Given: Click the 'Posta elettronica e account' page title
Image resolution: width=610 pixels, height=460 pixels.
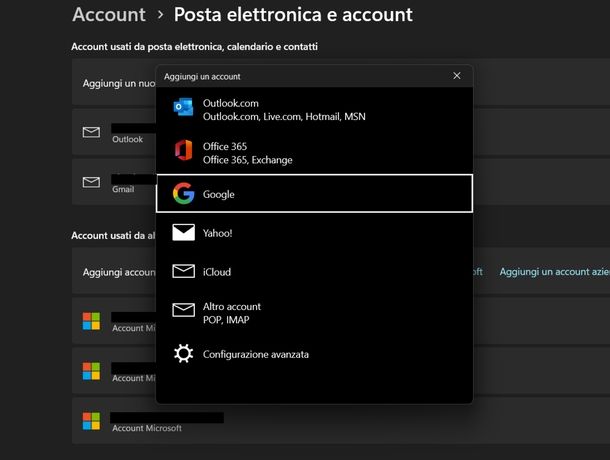Looking at the screenshot, I should coord(293,15).
